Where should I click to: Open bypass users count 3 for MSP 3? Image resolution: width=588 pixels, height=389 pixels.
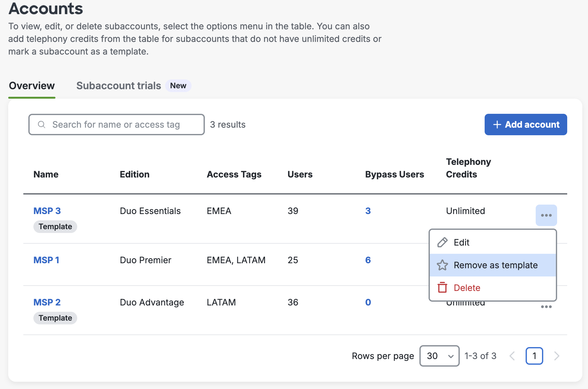pyautogui.click(x=368, y=211)
